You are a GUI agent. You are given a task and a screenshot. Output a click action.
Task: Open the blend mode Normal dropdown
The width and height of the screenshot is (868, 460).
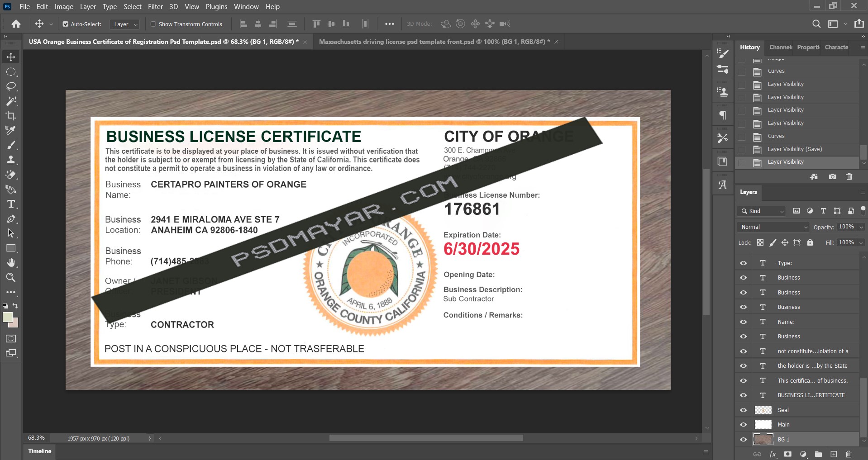click(773, 227)
